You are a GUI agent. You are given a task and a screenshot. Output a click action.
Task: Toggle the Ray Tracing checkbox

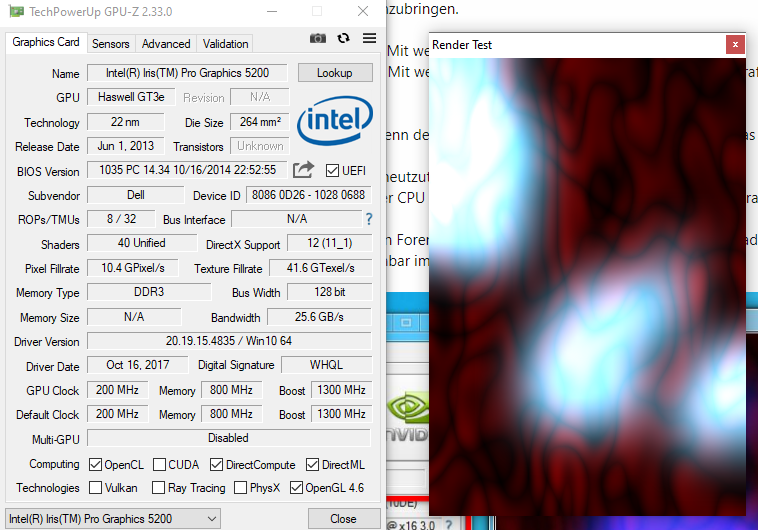(158, 487)
